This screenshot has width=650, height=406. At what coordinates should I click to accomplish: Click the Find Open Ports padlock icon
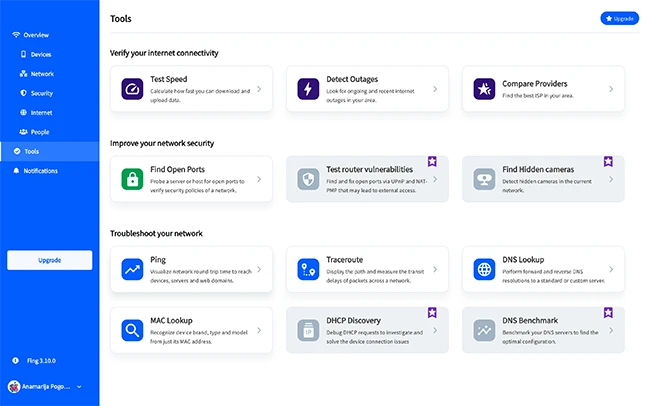point(132,179)
